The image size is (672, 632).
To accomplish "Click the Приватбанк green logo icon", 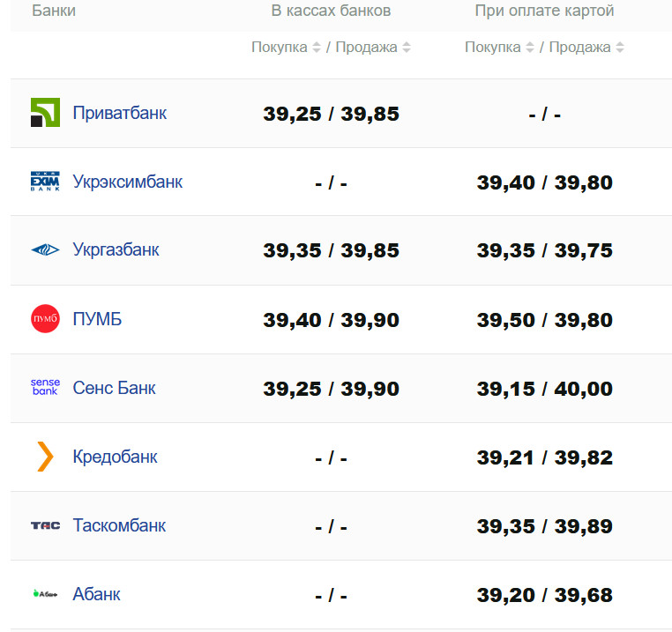I will [x=45, y=113].
